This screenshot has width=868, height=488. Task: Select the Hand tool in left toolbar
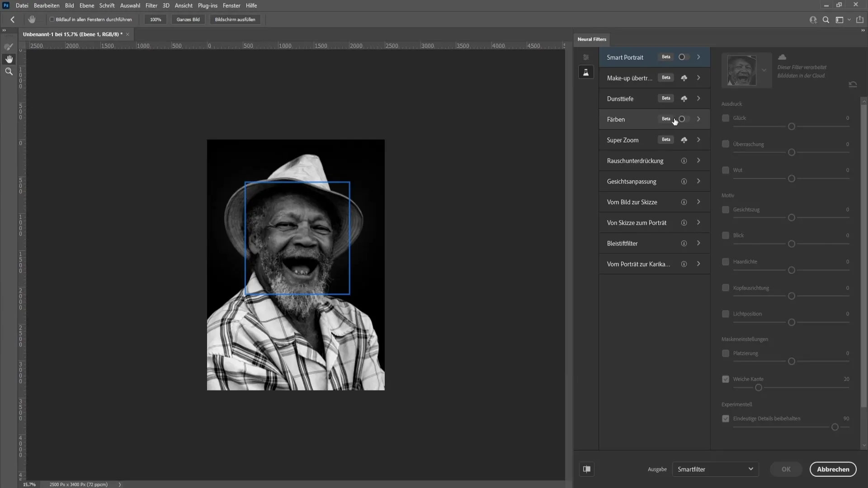pyautogui.click(x=9, y=59)
